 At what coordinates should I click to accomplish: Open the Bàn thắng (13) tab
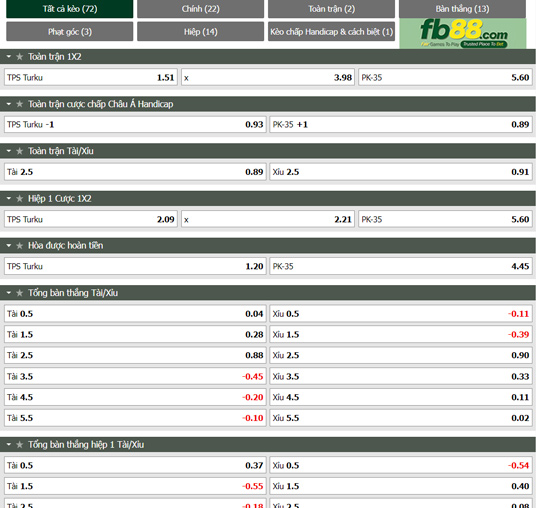(x=463, y=9)
